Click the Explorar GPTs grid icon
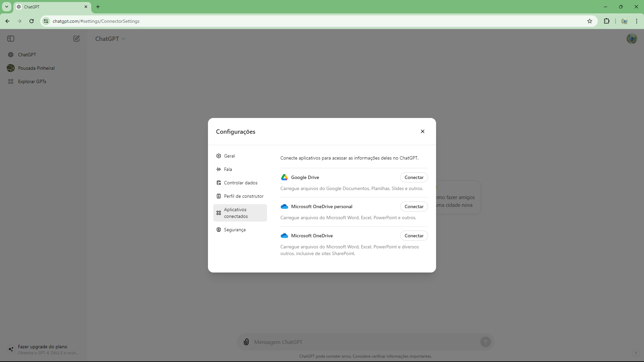This screenshot has width=644, height=362. pos(11,81)
